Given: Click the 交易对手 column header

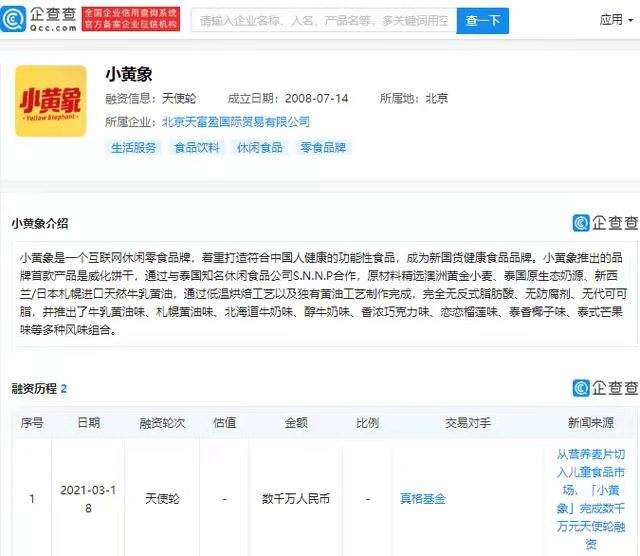Looking at the screenshot, I should pyautogui.click(x=468, y=423).
